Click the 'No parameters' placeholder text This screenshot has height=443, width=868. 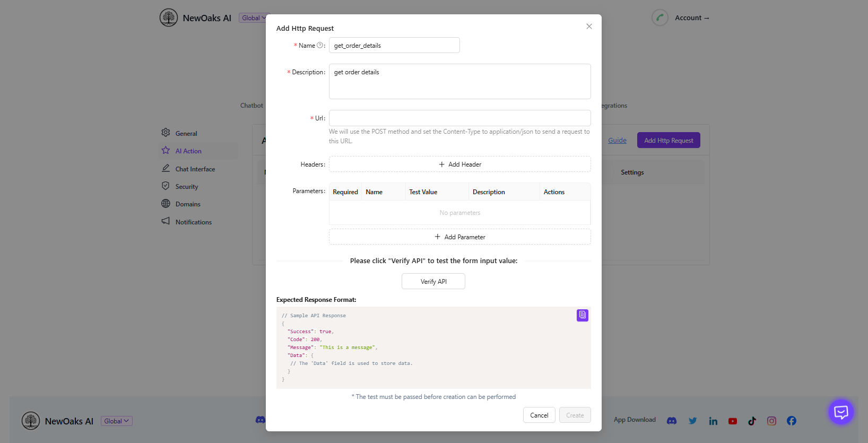pyautogui.click(x=460, y=213)
